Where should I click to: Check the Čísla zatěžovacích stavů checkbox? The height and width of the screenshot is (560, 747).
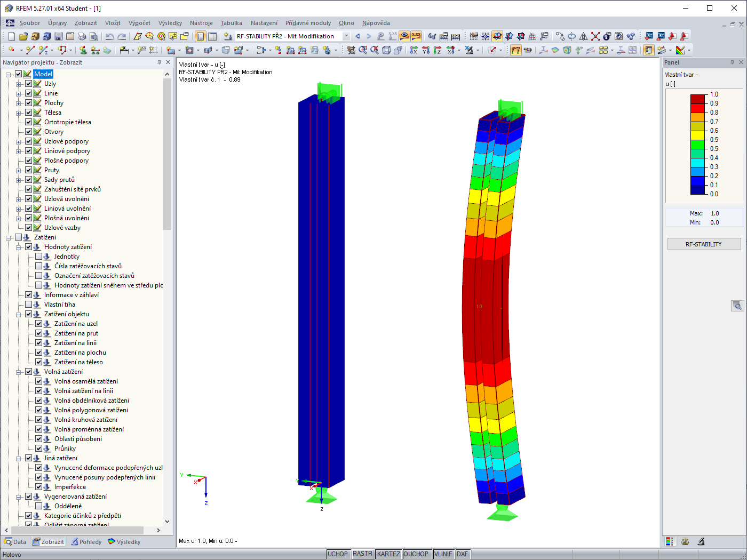(x=39, y=266)
